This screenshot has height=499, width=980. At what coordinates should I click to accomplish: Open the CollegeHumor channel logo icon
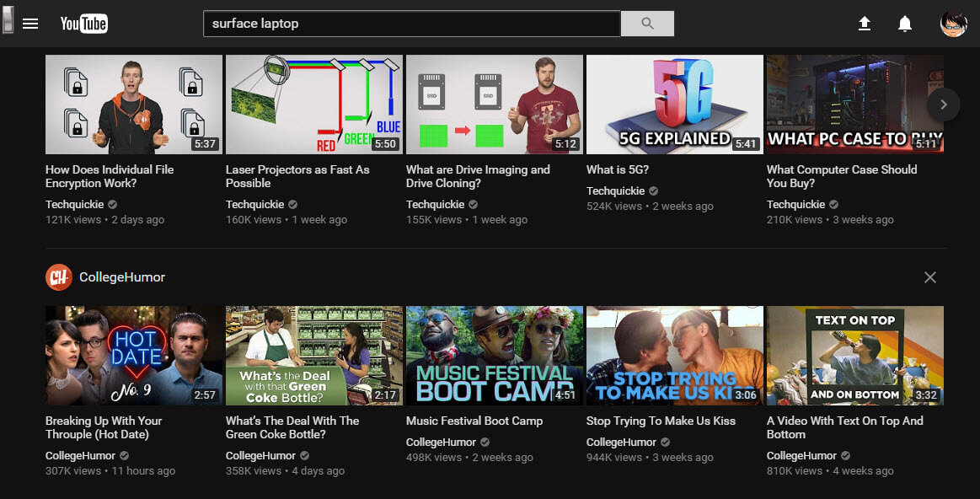[x=59, y=277]
